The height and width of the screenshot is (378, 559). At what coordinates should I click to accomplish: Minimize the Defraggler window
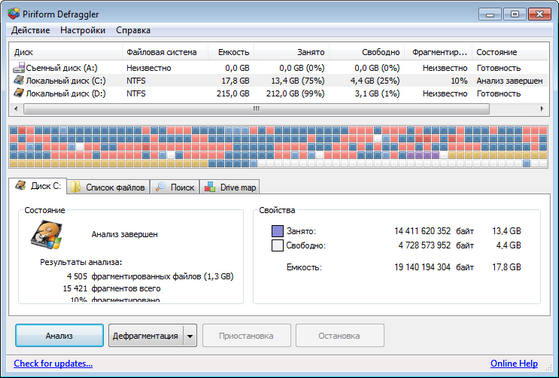click(x=489, y=14)
